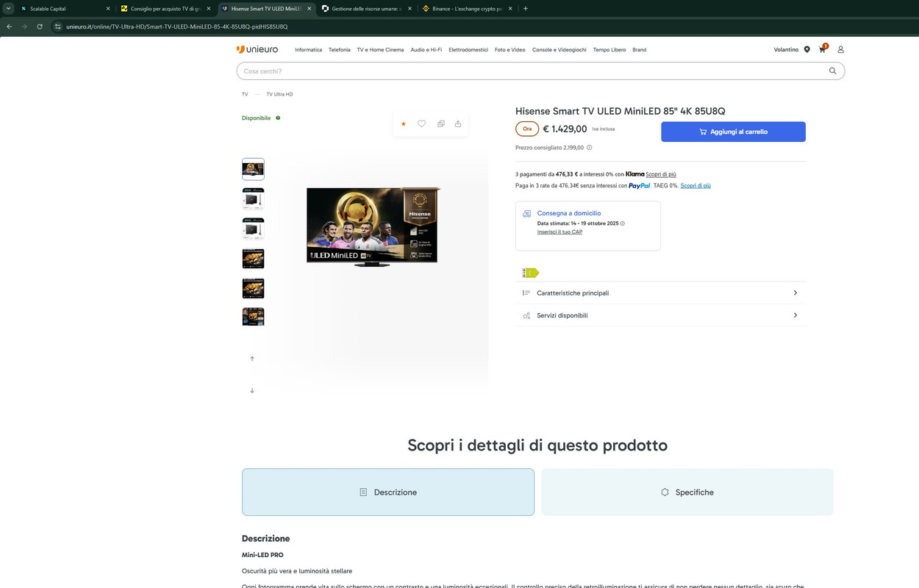Click the browser forward arrow
This screenshot has height=588, width=919.
(x=24, y=26)
